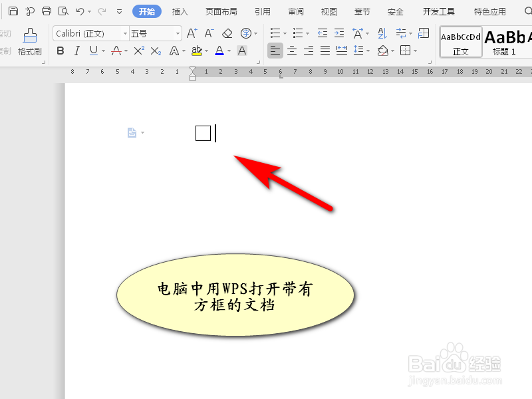532x399 pixels.
Task: Click the text direction table icon
Action: pyautogui.click(x=424, y=33)
